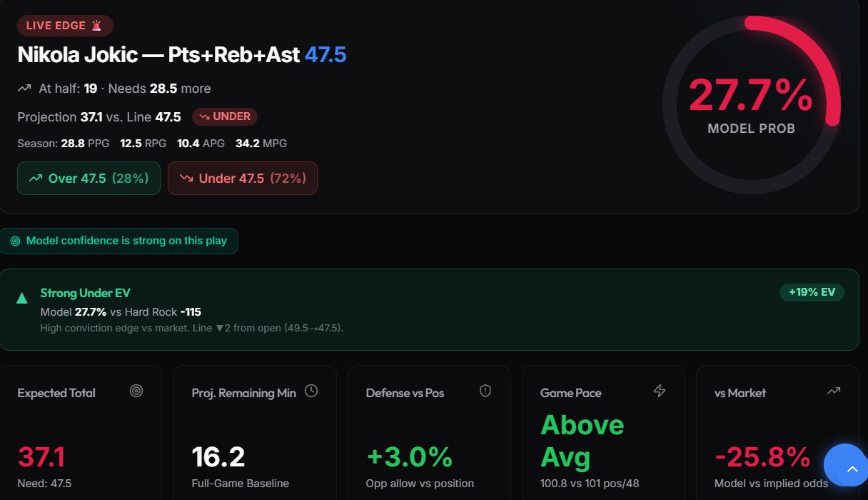The width and height of the screenshot is (868, 500).
Task: Click the clock icon on Proj. Remaining Min card
Action: (311, 391)
